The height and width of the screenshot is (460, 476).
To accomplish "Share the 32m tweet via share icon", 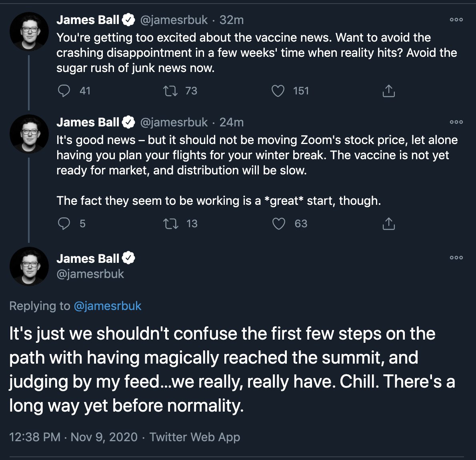I will [388, 91].
